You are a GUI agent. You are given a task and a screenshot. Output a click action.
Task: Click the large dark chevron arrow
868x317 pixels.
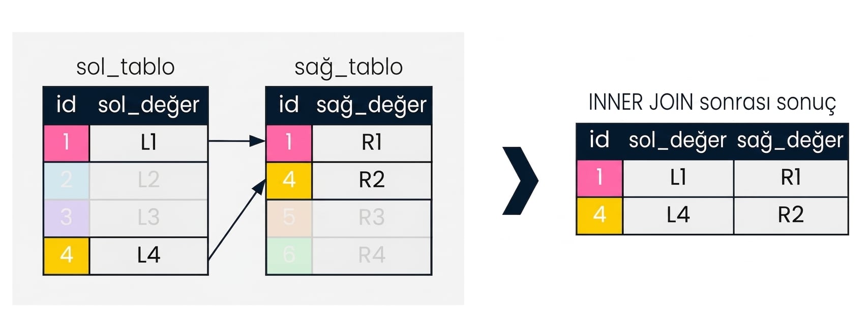(520, 181)
